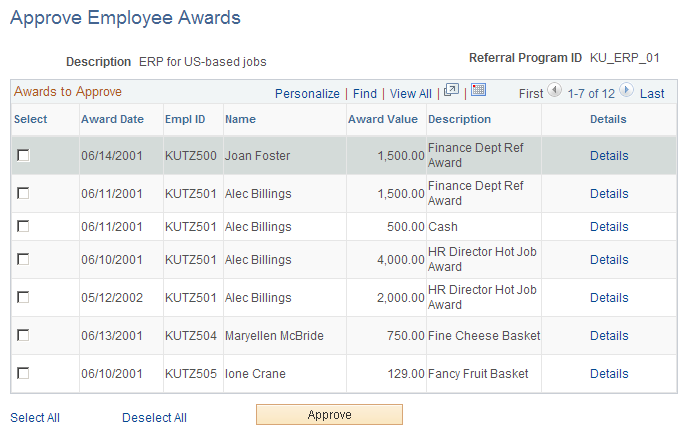
Task: Click the 1-7 of 12 row counter
Action: pyautogui.click(x=591, y=94)
